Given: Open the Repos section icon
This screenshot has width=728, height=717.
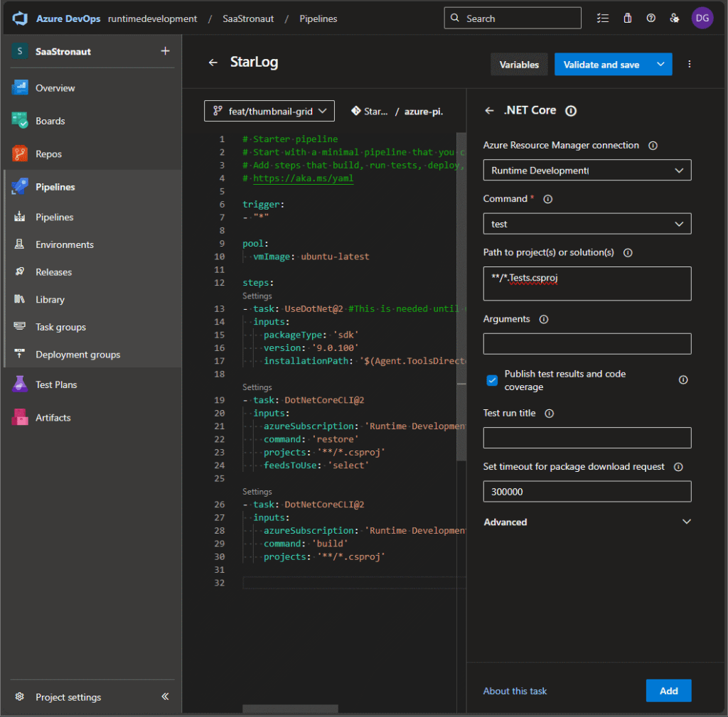Looking at the screenshot, I should (20, 153).
